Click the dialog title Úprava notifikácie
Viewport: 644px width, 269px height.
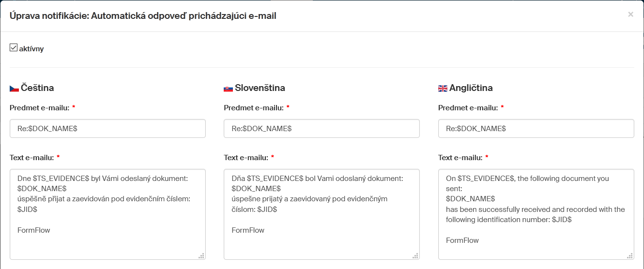(143, 16)
